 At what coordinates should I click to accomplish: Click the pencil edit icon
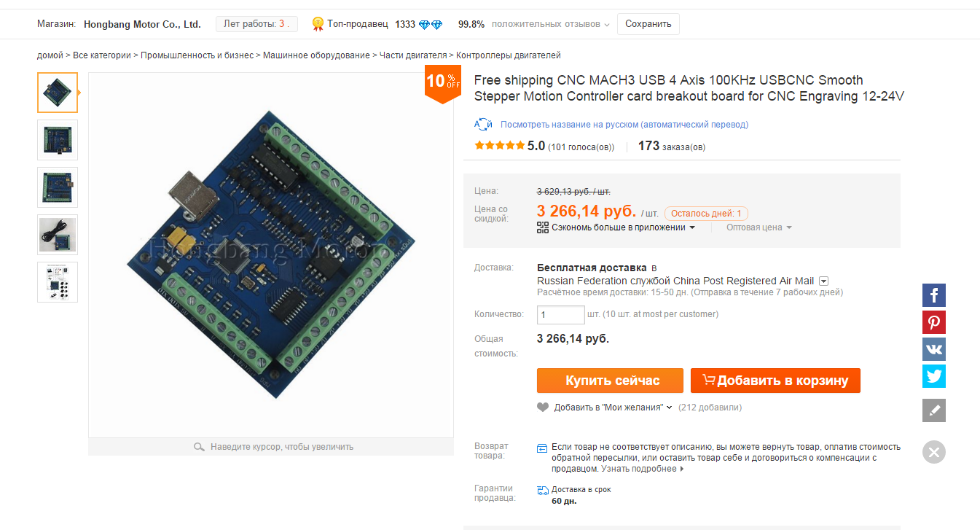pos(933,410)
